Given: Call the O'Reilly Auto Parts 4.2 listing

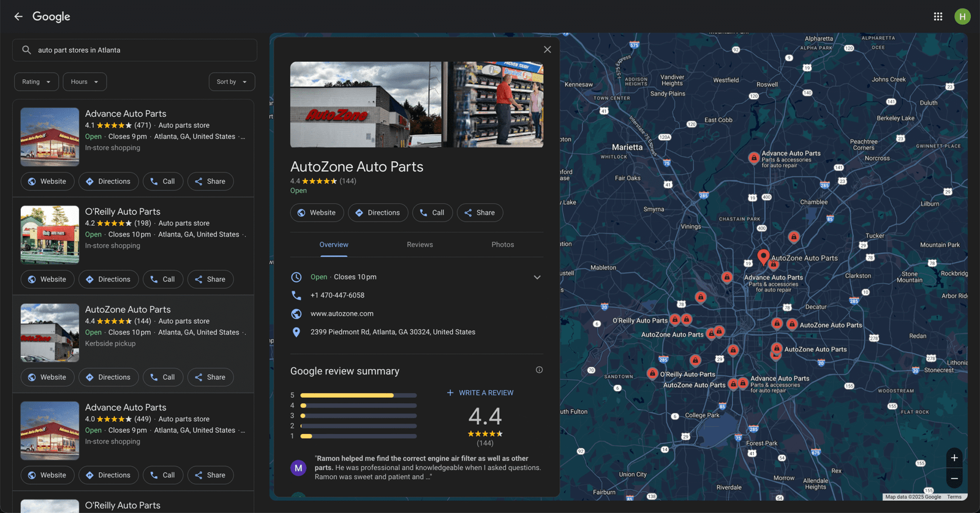Looking at the screenshot, I should click(163, 280).
